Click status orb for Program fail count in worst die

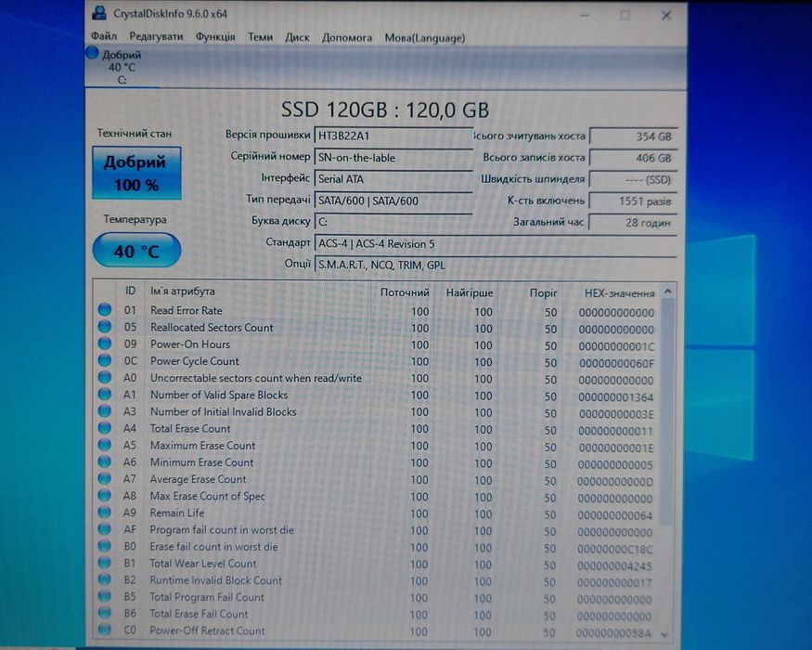pyautogui.click(x=105, y=529)
